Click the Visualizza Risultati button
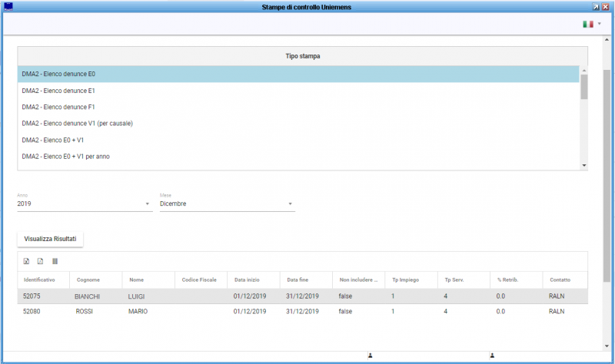The width and height of the screenshot is (615, 364). click(x=50, y=239)
